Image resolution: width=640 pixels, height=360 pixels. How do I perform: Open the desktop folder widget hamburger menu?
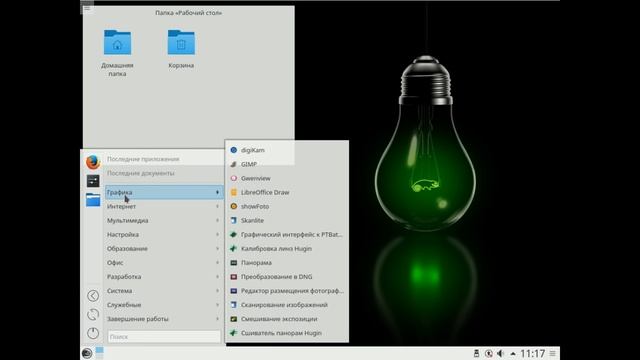coord(87,8)
